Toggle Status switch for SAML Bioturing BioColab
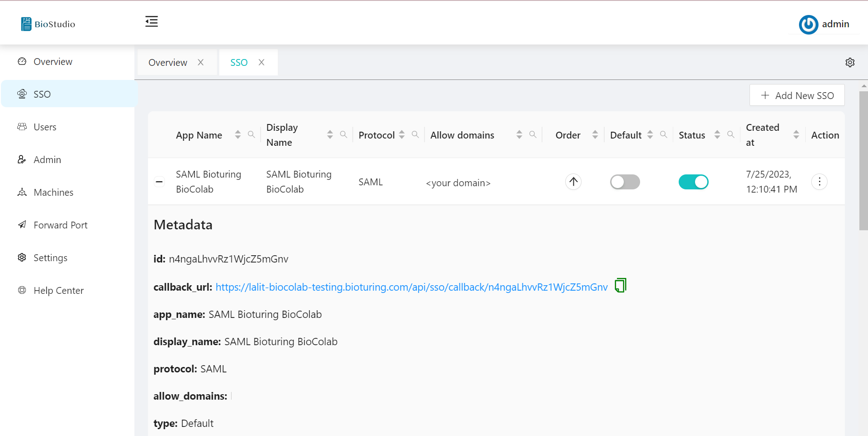Image resolution: width=868 pixels, height=436 pixels. (693, 182)
